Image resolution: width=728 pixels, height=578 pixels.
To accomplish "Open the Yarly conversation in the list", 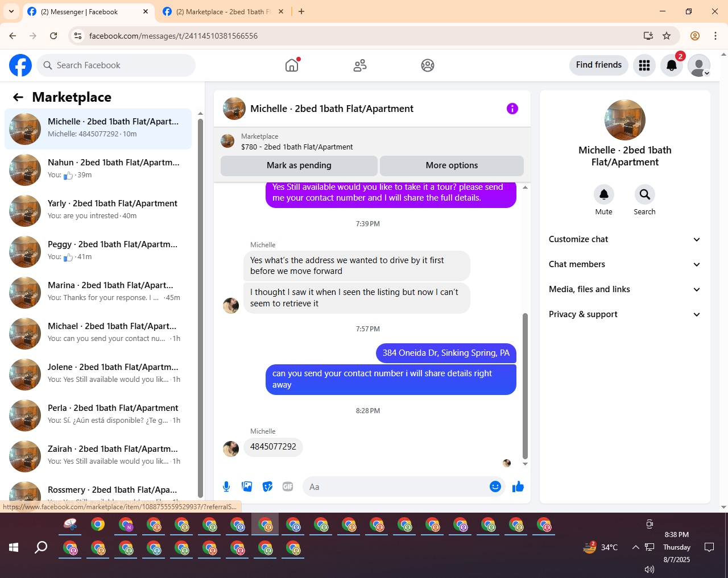I will (98, 211).
